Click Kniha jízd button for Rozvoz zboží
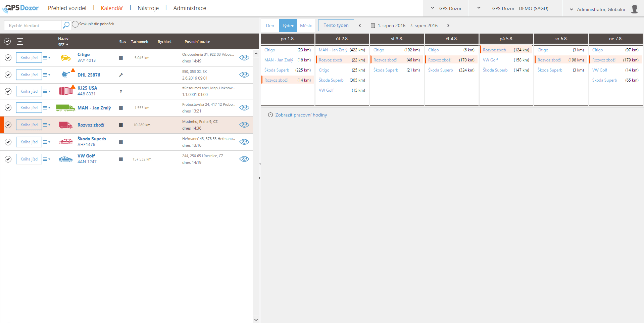The image size is (644, 323). 29,125
